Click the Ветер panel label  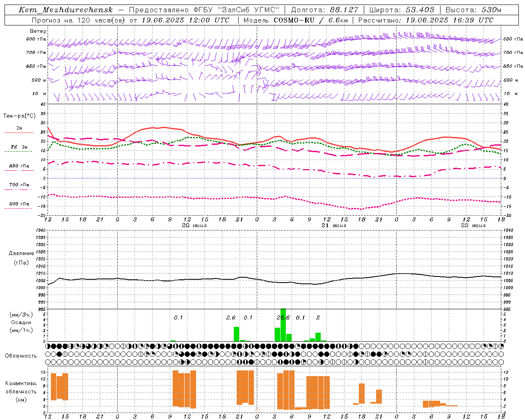38,31
